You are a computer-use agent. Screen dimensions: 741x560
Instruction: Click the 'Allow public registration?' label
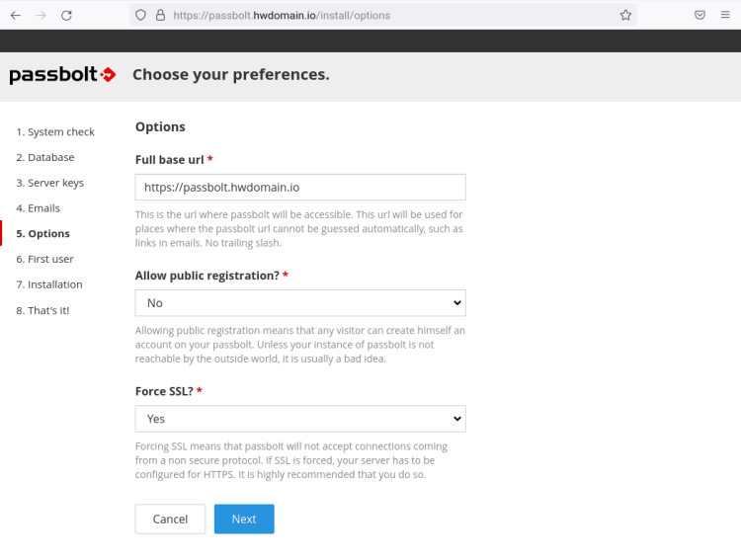pyautogui.click(x=207, y=276)
